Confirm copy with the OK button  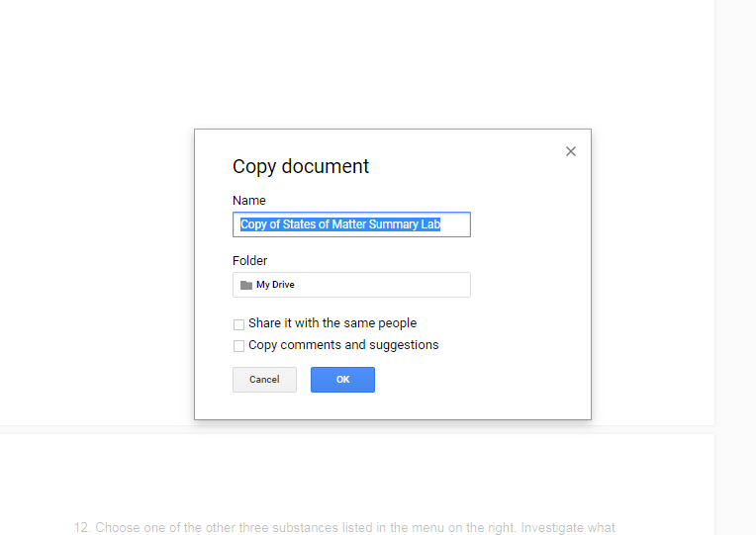342,380
